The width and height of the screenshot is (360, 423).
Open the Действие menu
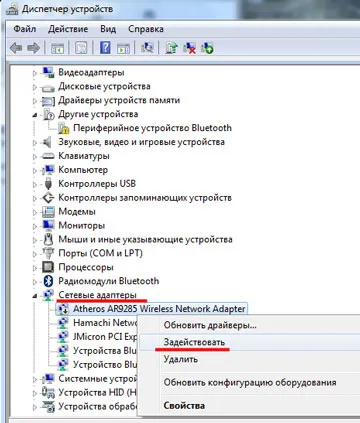68,29
